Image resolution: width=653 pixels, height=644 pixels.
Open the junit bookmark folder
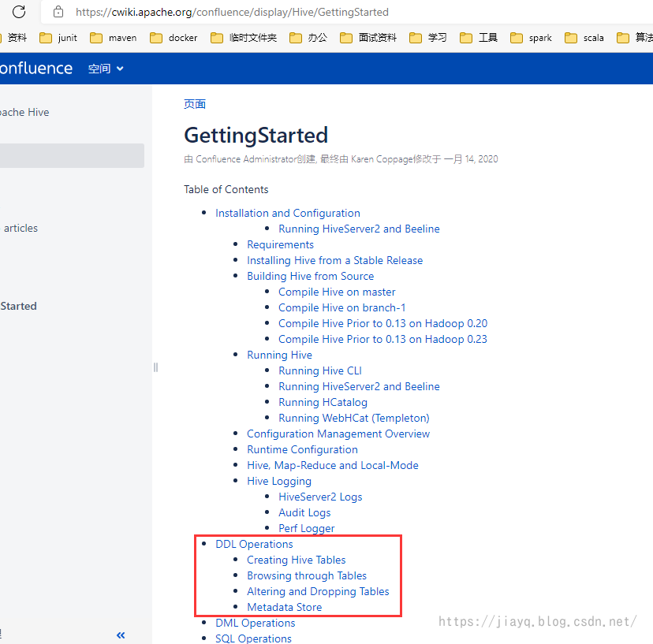point(58,38)
